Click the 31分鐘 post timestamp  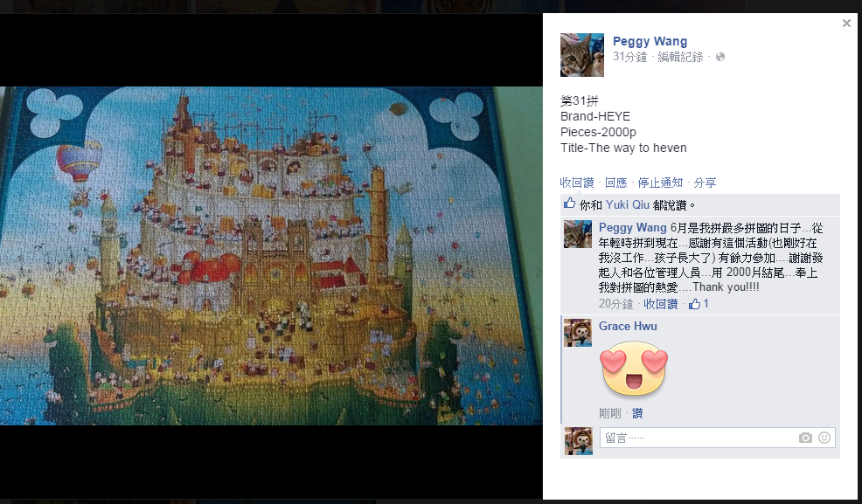tap(630, 57)
